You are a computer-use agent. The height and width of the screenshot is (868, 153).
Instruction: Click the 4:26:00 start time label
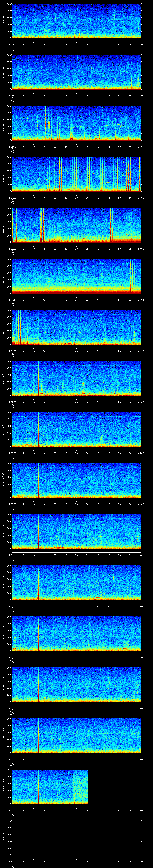tap(12, 147)
